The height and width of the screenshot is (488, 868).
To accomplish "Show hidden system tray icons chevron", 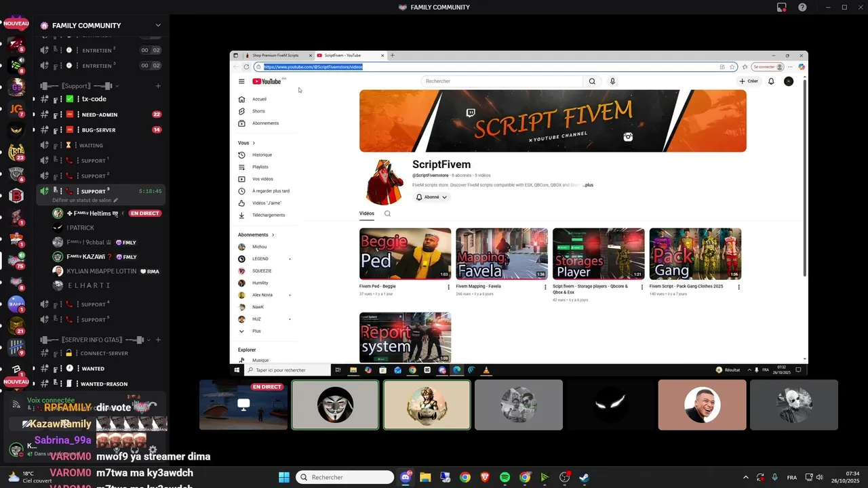I will (x=745, y=477).
